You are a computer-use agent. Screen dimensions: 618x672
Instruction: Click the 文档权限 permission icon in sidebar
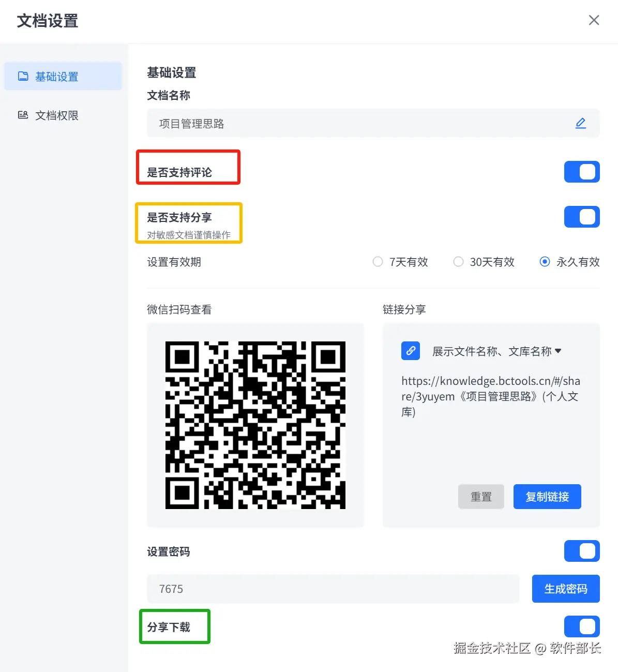click(x=23, y=115)
